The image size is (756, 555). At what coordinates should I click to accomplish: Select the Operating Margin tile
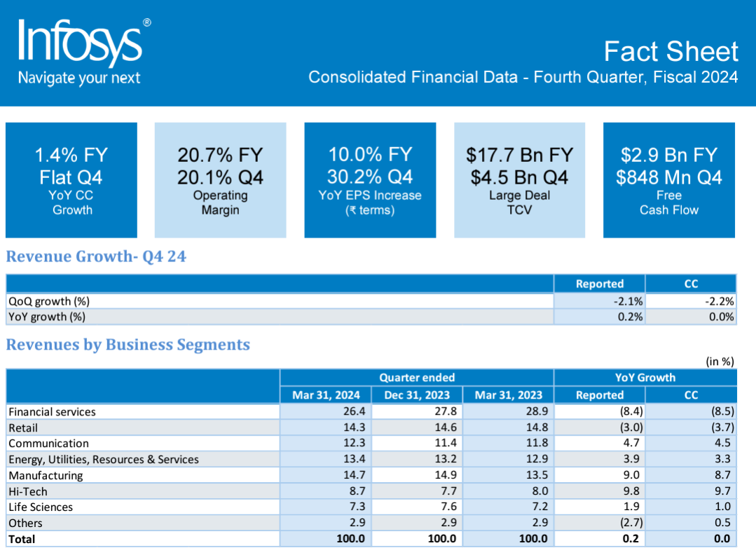[x=220, y=180]
